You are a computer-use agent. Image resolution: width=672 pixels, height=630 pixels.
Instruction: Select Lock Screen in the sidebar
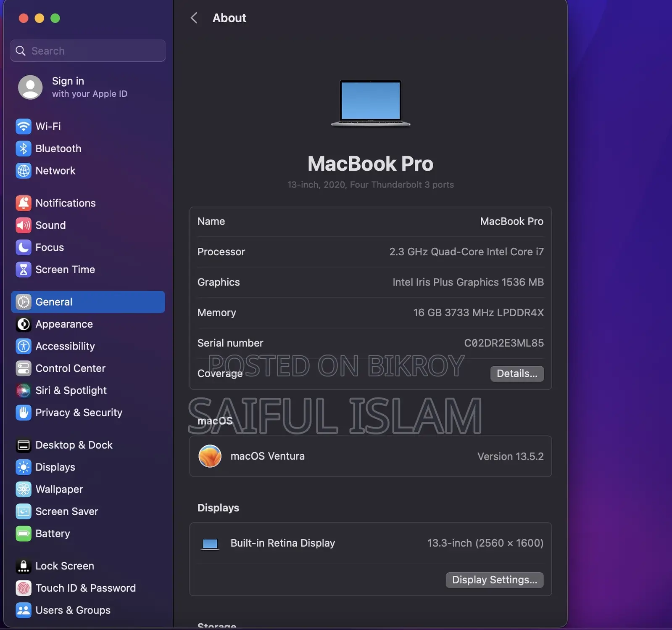click(88, 566)
